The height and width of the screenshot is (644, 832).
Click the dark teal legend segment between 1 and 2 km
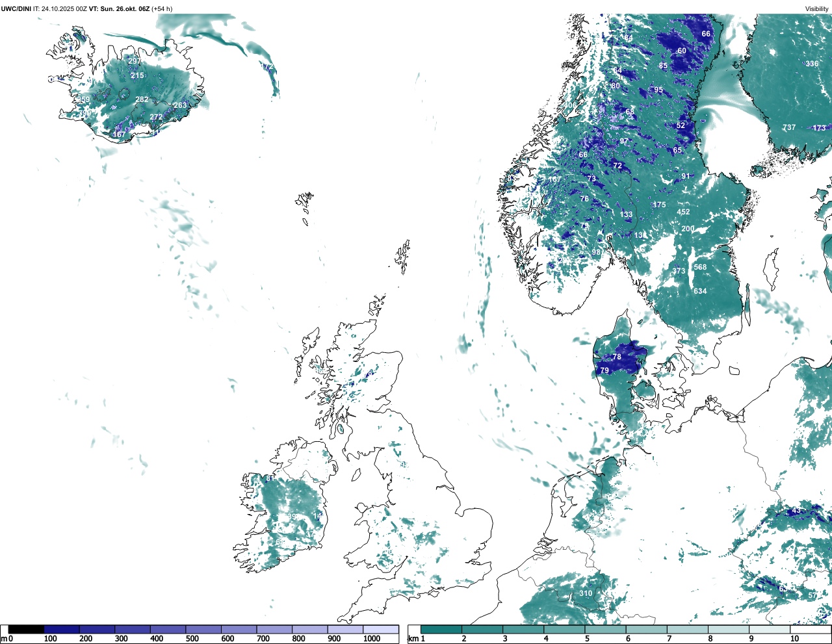click(441, 630)
